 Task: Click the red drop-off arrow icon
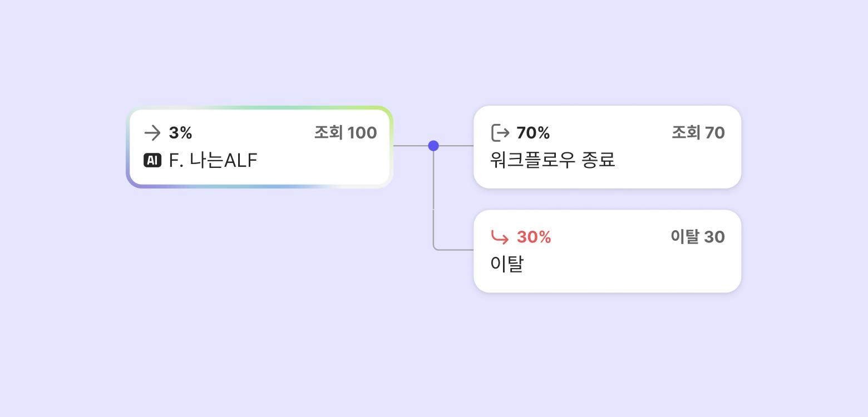pos(500,237)
